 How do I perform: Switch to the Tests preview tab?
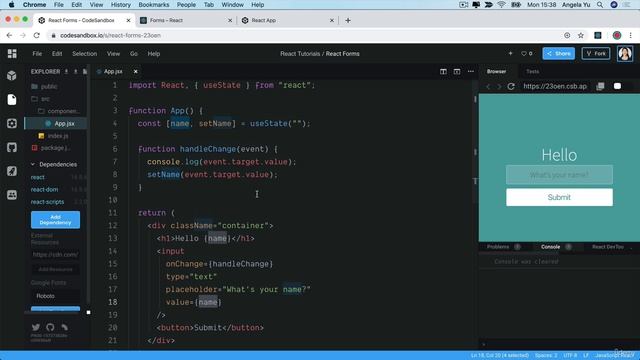tap(532, 71)
